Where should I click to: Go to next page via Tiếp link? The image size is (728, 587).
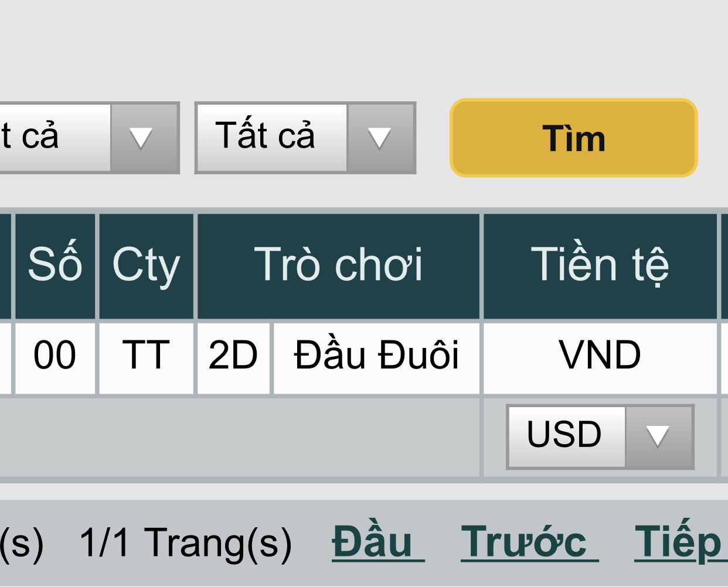(678, 542)
